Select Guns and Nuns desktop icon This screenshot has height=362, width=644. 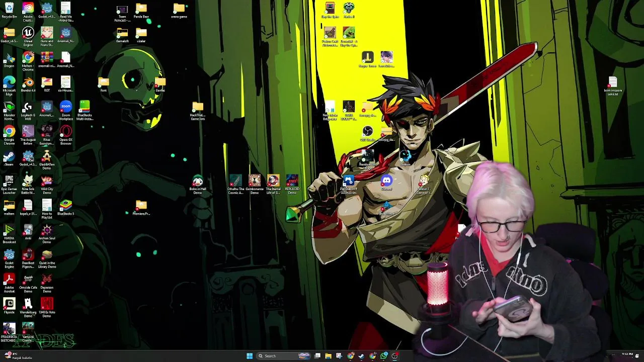[x=47, y=37]
